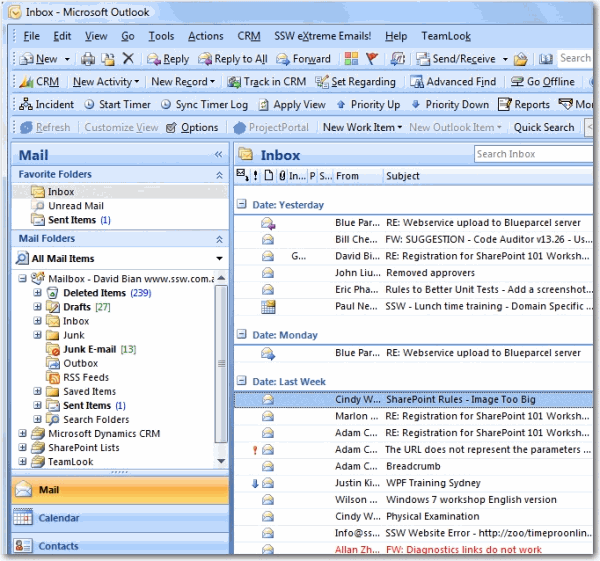Image resolution: width=600 pixels, height=561 pixels.
Task: Collapse the Date: Monday group
Action: point(241,335)
